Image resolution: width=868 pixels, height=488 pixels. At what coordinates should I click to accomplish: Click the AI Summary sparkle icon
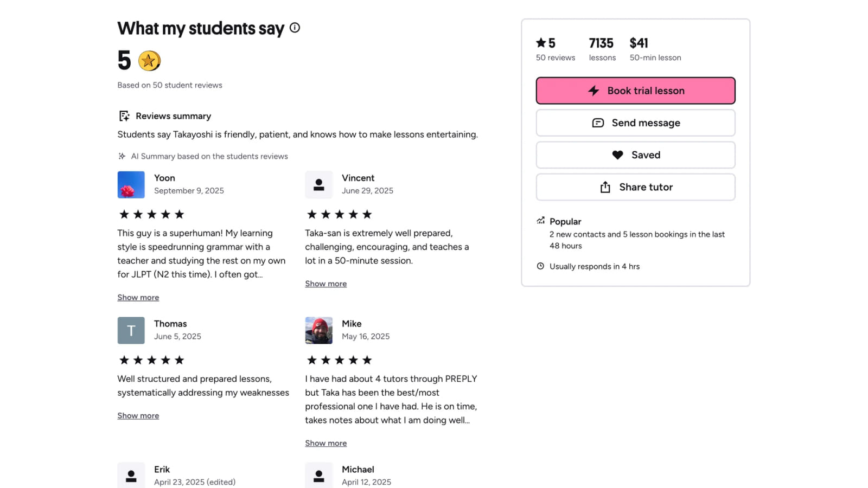pyautogui.click(x=122, y=156)
